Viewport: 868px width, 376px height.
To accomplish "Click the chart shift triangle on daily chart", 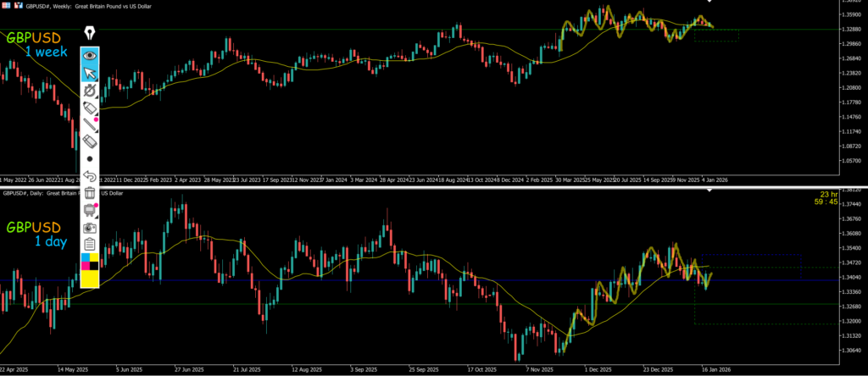I will [x=709, y=191].
